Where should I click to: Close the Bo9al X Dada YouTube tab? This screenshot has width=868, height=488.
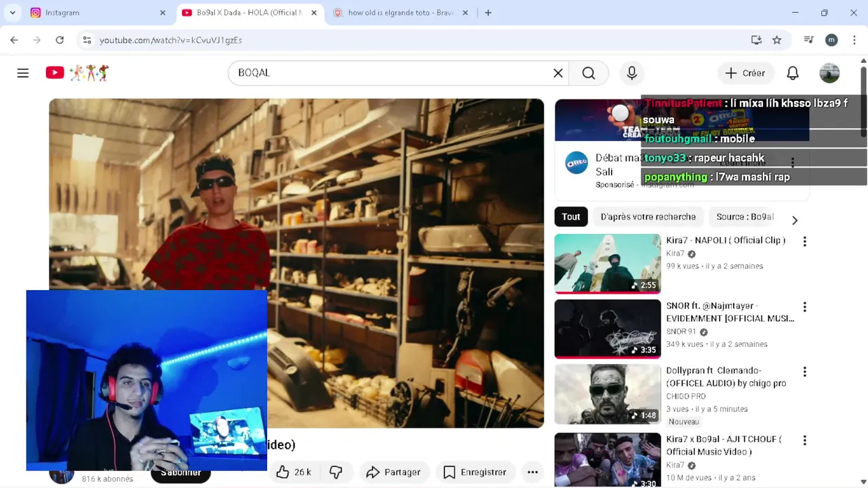tap(313, 13)
